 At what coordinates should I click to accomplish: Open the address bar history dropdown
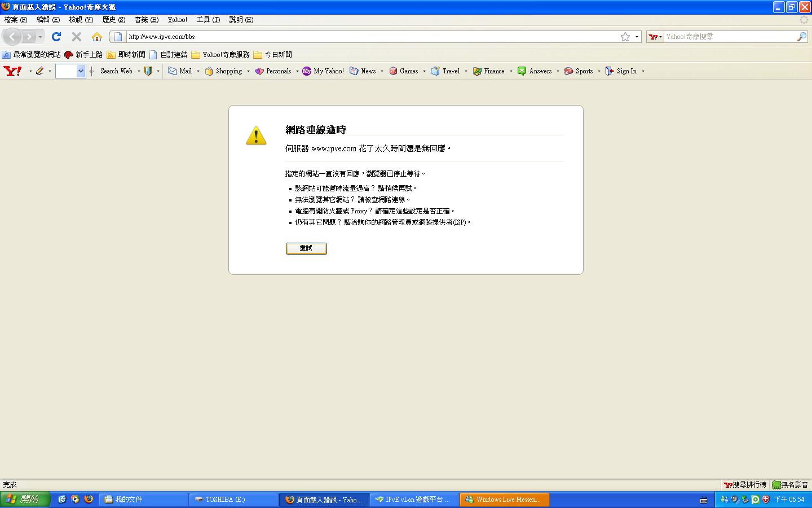pyautogui.click(x=637, y=37)
